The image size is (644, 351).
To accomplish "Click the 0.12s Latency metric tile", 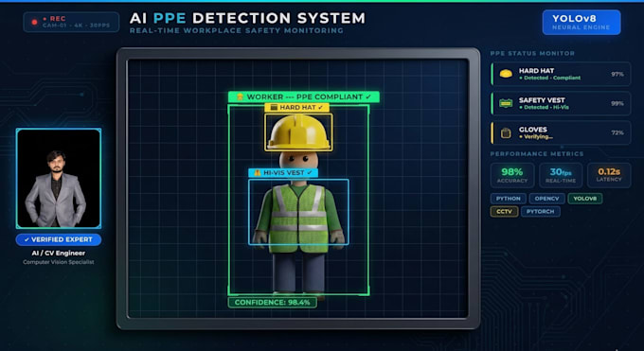I will [x=609, y=175].
